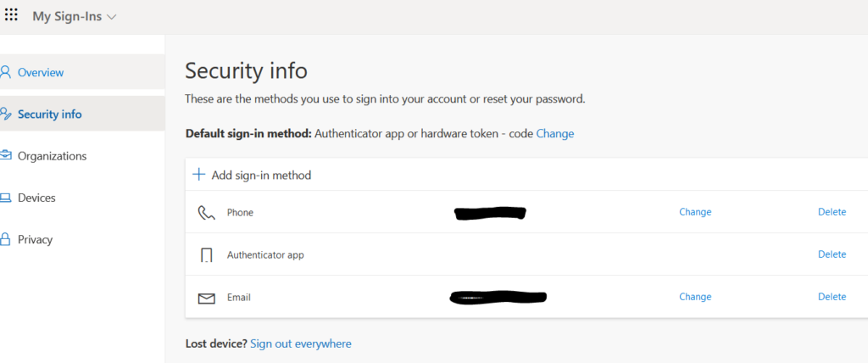The width and height of the screenshot is (868, 363).
Task: Change the Phone sign-in method
Action: click(695, 212)
